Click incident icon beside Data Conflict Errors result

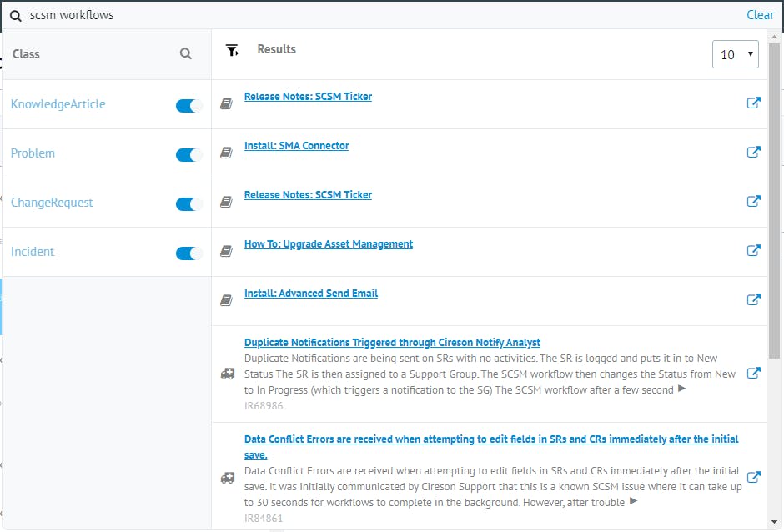(228, 478)
